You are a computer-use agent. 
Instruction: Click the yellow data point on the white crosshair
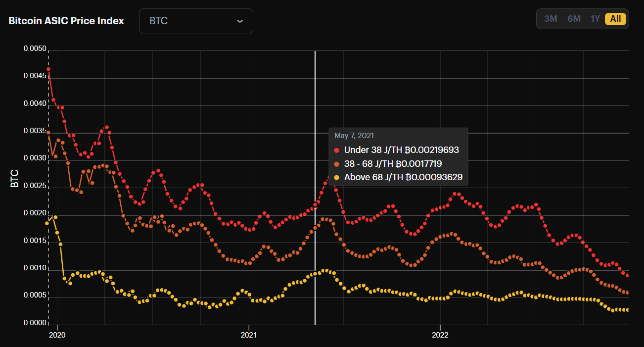[x=315, y=274]
